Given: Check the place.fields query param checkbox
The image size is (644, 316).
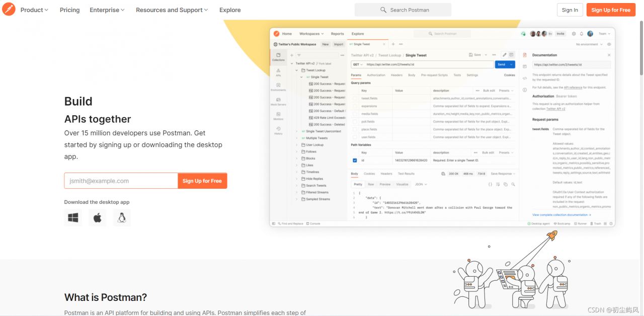Looking at the screenshot, I should pos(355,129).
